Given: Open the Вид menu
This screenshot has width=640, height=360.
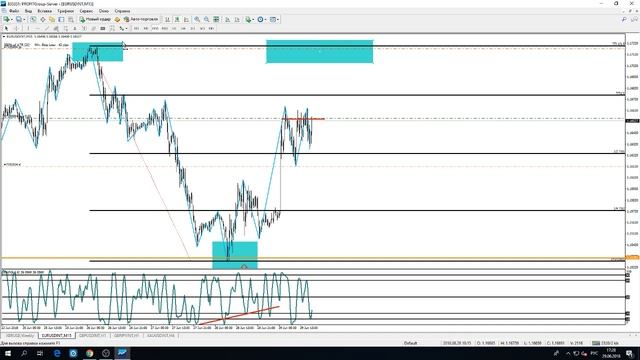Looking at the screenshot, I should (x=28, y=11).
